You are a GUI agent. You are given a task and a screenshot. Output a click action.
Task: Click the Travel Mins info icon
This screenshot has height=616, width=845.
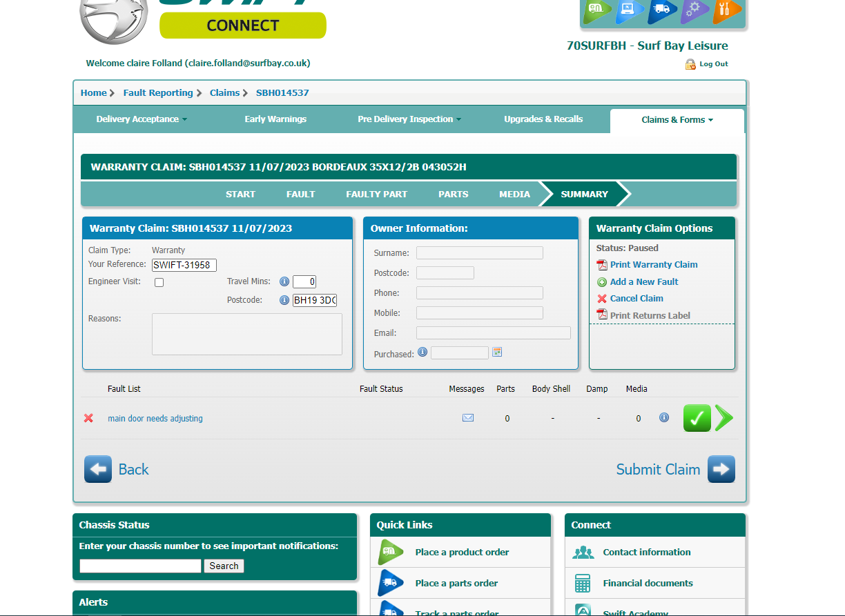tap(284, 281)
